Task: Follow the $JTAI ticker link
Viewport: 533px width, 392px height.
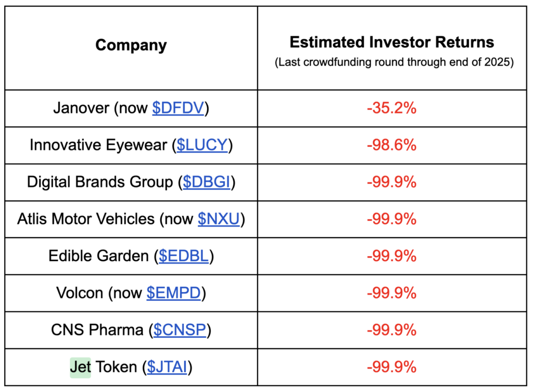Action: (167, 367)
